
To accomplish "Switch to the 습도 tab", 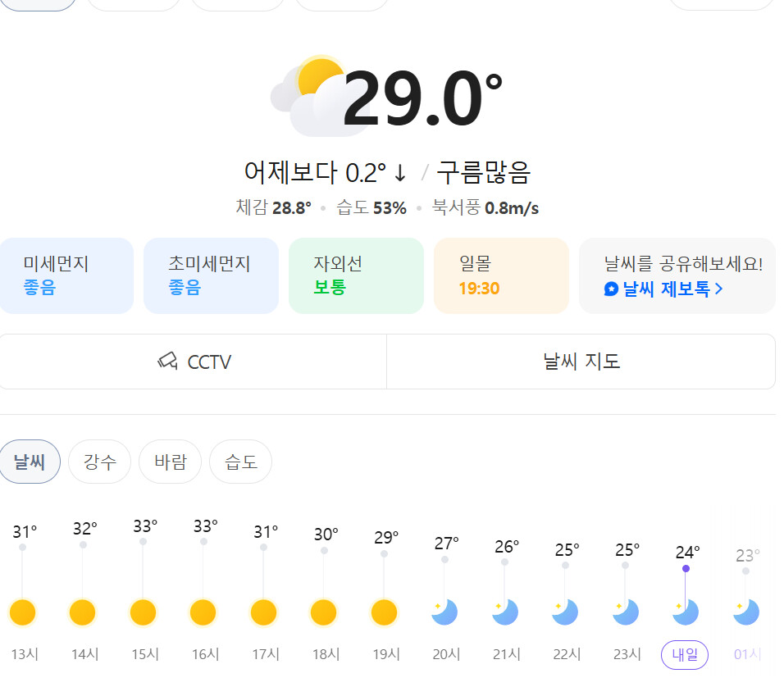I will 240,462.
